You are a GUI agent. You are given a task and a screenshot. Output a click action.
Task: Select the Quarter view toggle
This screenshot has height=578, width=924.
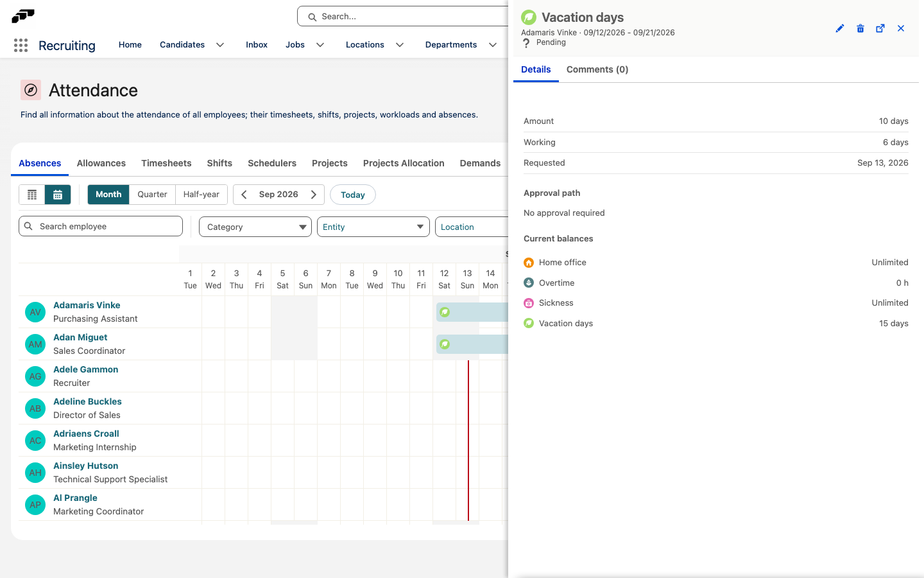[x=152, y=195]
